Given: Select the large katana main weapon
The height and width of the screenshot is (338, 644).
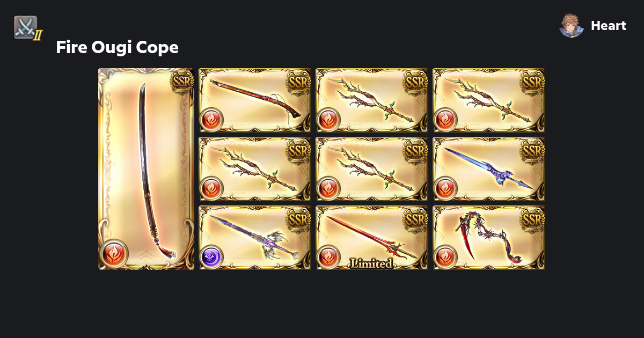Looking at the screenshot, I should 147,169.
